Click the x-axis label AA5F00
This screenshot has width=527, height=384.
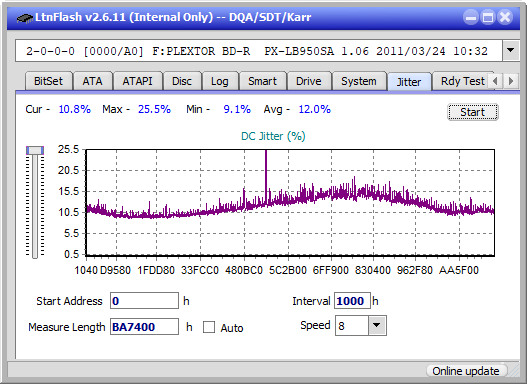(x=459, y=270)
